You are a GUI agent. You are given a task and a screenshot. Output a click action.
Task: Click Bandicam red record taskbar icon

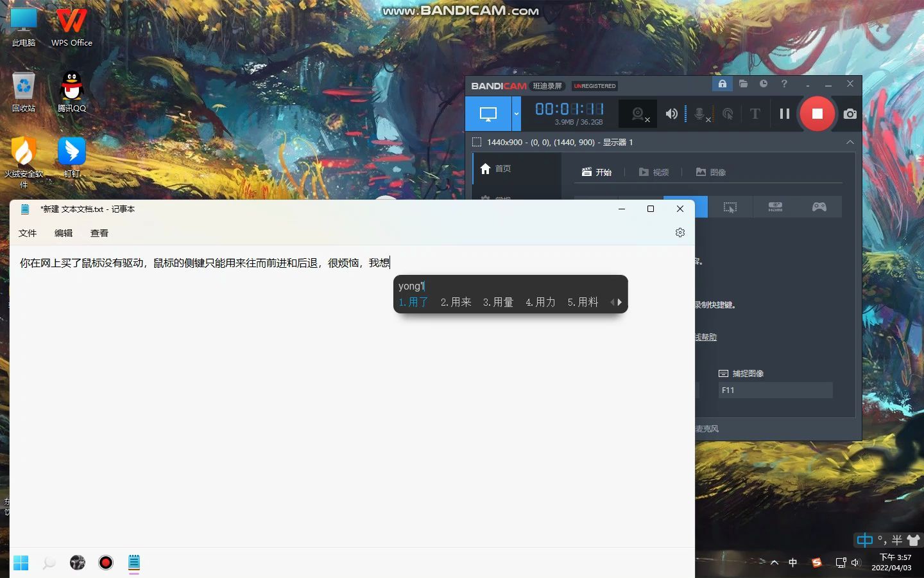tap(106, 563)
